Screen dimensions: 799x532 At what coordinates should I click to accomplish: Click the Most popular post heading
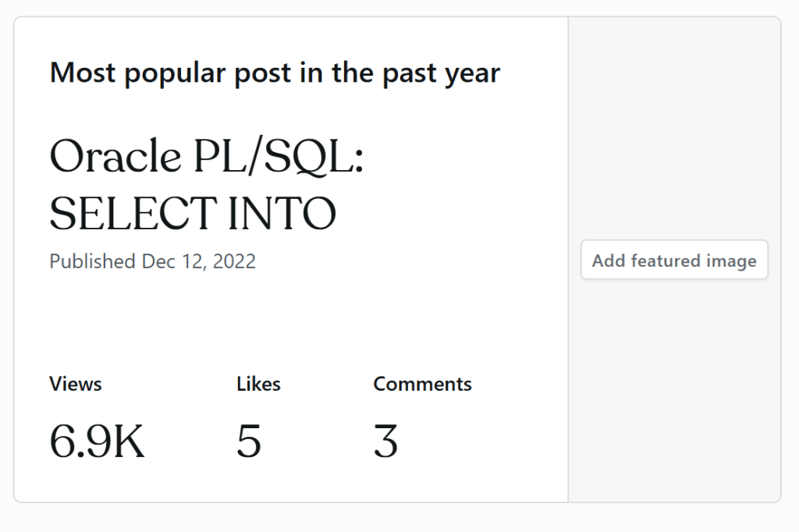[275, 73]
